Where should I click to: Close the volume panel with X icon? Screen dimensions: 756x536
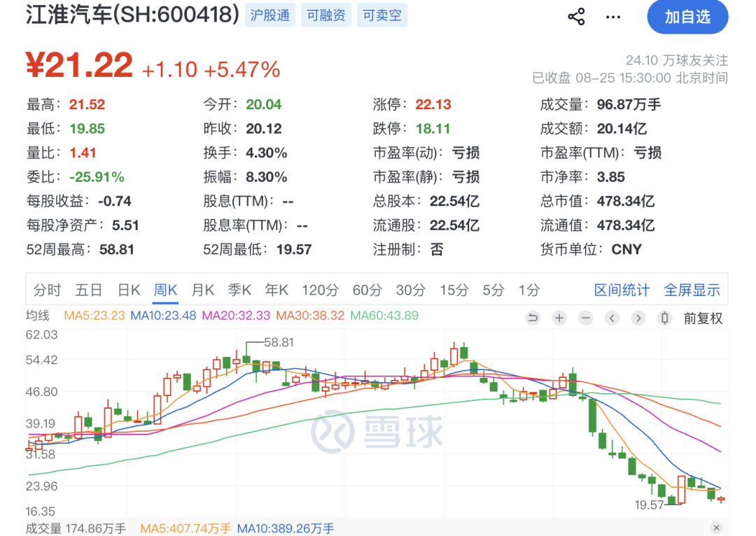pos(717,528)
